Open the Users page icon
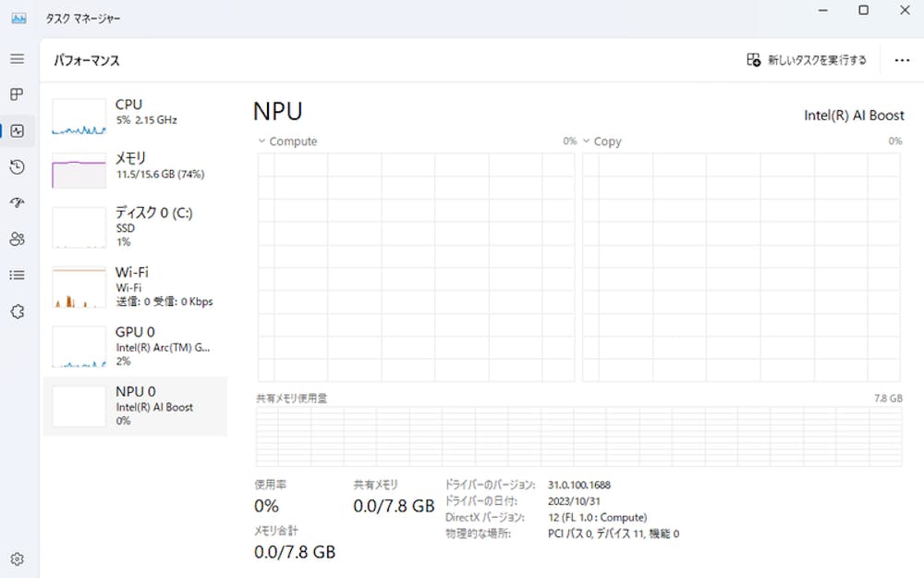 coord(17,239)
